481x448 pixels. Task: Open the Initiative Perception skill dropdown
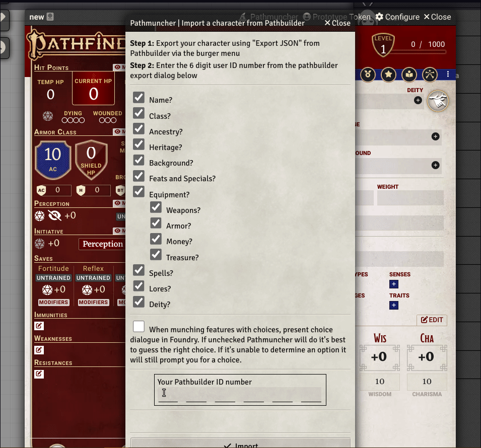pyautogui.click(x=102, y=244)
